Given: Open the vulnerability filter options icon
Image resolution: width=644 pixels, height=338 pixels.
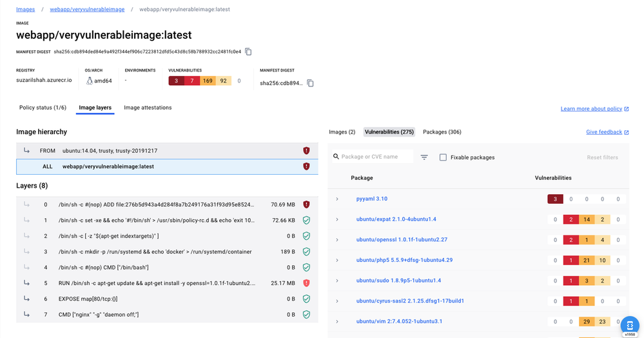Looking at the screenshot, I should (424, 157).
